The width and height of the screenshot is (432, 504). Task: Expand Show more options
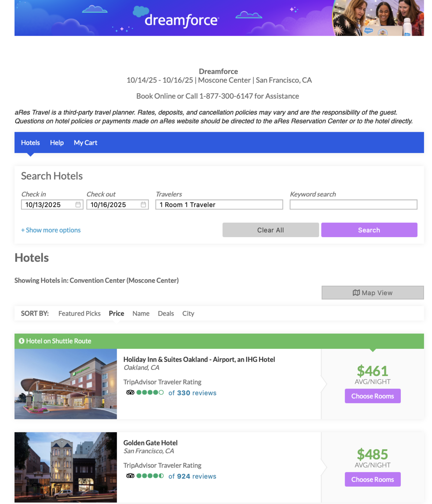tap(51, 230)
